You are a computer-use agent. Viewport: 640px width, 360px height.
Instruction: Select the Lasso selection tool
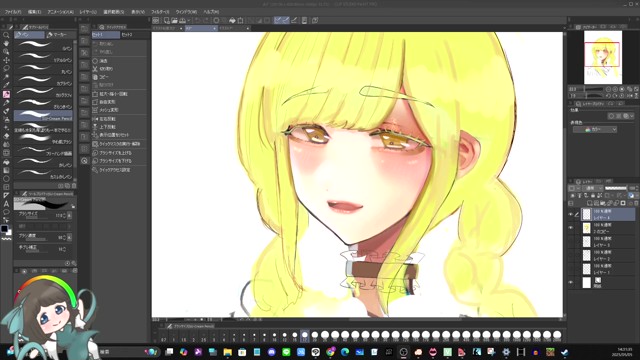[6, 69]
